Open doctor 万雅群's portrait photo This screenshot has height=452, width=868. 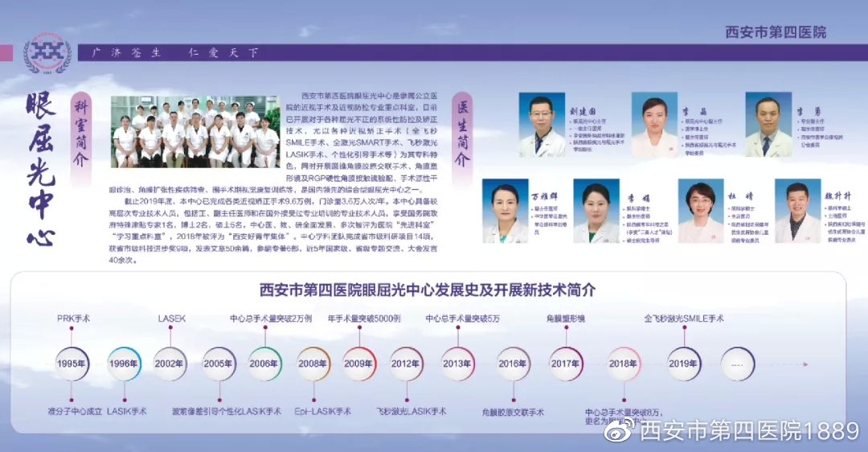(x=505, y=212)
